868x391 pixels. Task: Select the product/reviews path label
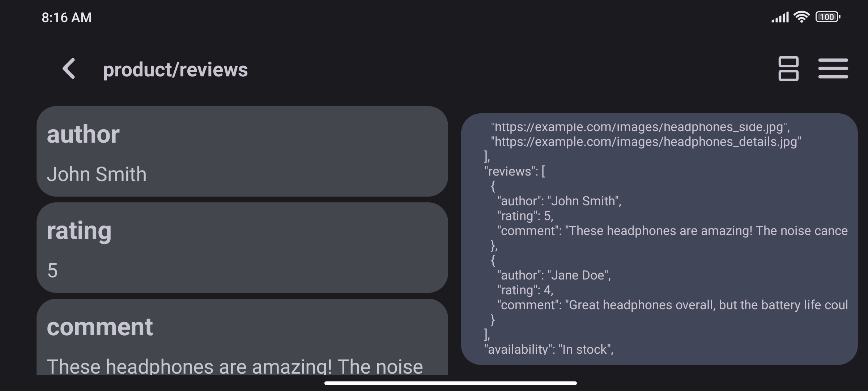pos(175,69)
